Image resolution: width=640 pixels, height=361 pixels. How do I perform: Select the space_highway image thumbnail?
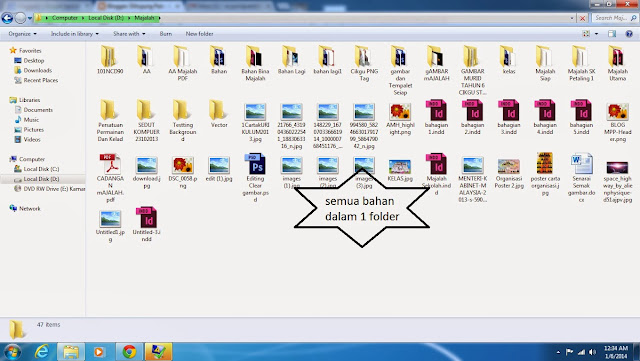[618, 181]
